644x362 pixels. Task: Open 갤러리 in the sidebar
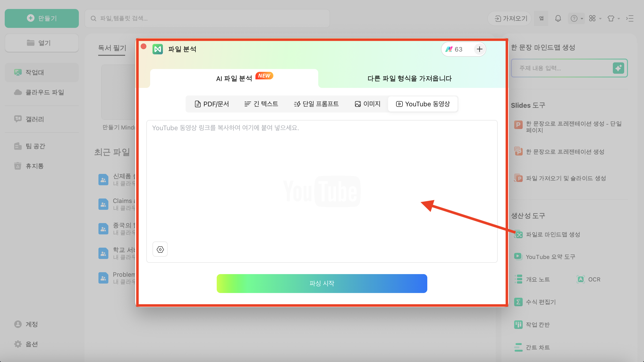[x=42, y=119]
